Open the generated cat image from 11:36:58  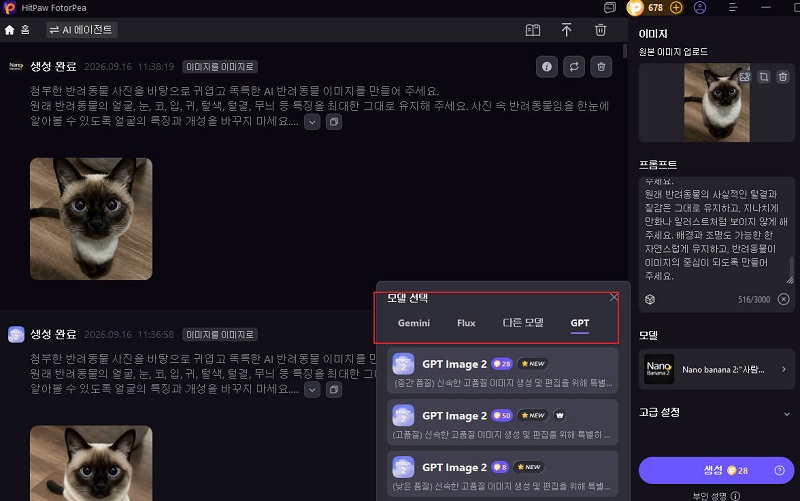click(x=91, y=463)
